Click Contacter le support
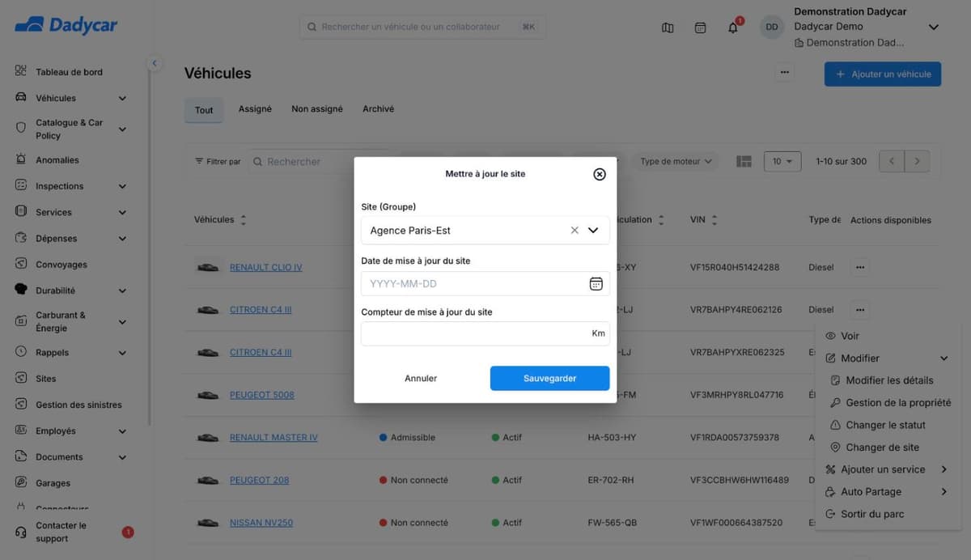Viewport: 971px width, 560px height. [61, 532]
